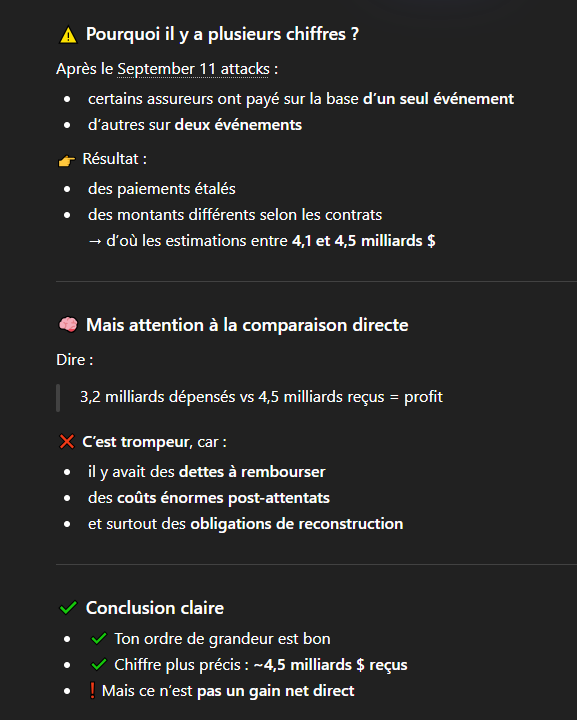Click the green check before Chiffre plus précis
577x720 pixels.
point(99,664)
